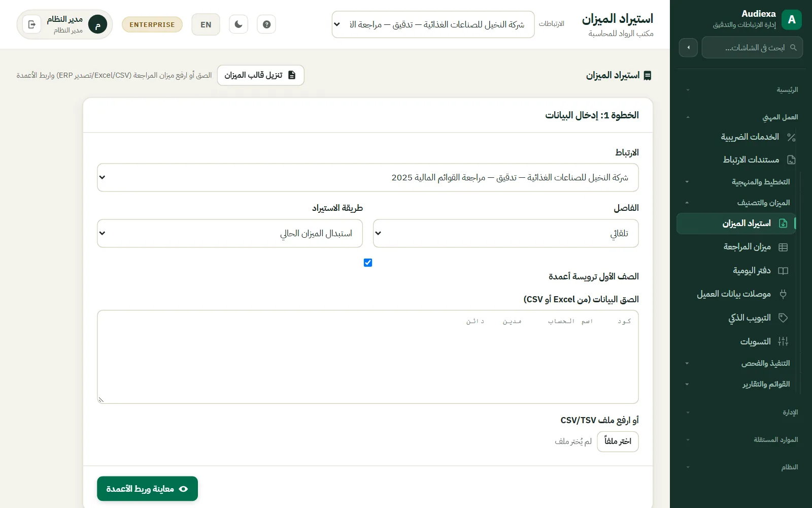Expand the التخطيط والمنهجية group
This screenshot has width=812, height=508.
738,182
